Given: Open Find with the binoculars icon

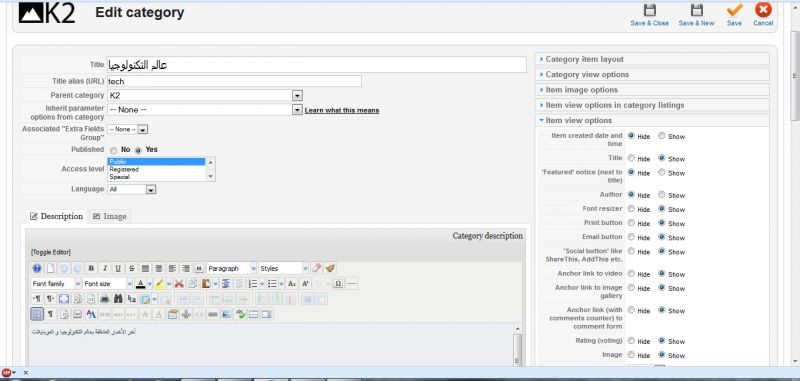Looking at the screenshot, I should point(118,299).
